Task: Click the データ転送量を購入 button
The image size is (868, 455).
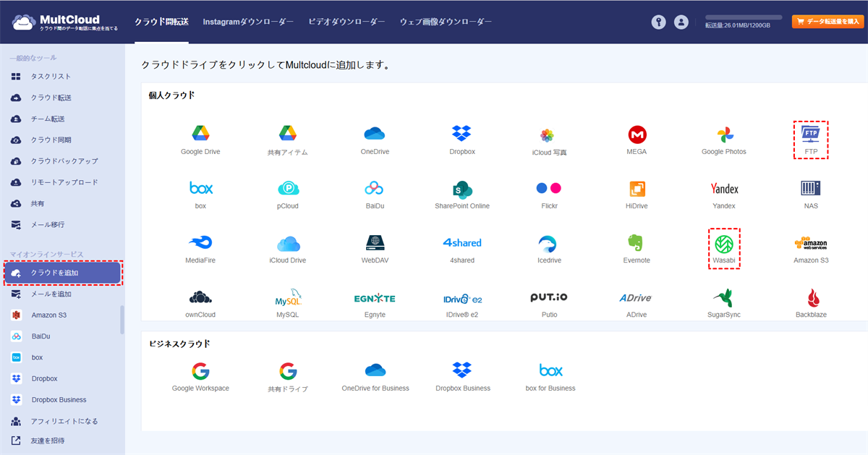Action: [x=827, y=22]
